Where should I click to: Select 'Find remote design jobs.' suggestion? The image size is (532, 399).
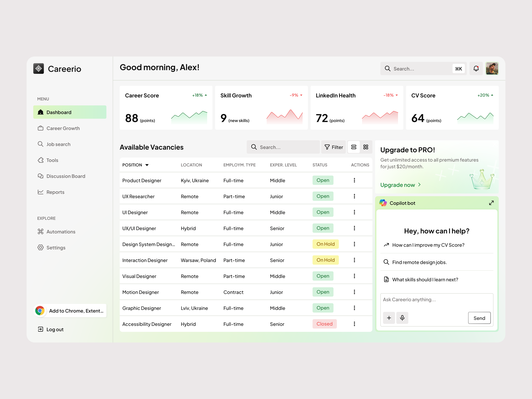[x=437, y=262]
